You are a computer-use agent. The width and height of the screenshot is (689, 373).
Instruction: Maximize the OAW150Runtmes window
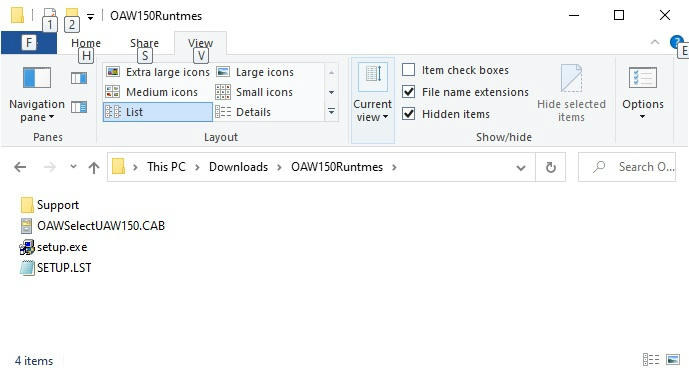(x=619, y=15)
